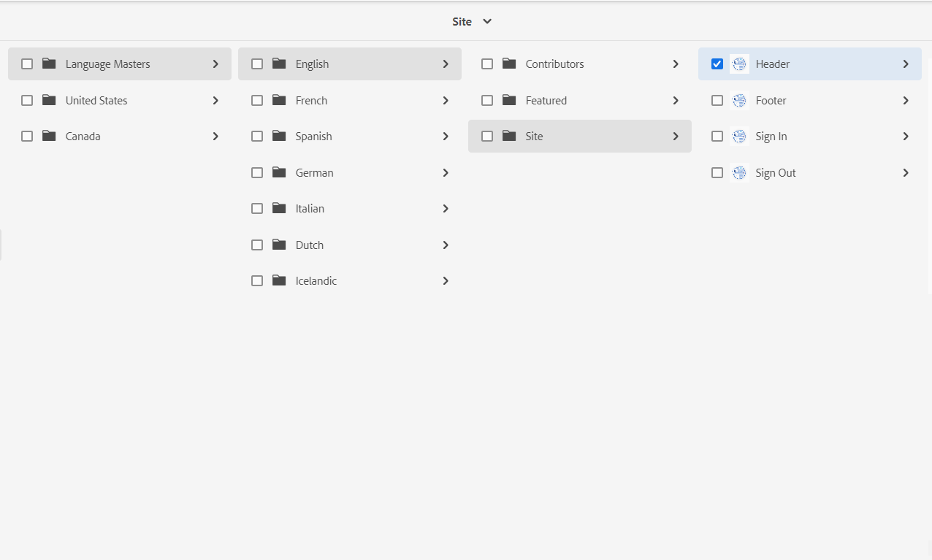
Task: Click the Header page thumbnail icon
Action: 739,64
